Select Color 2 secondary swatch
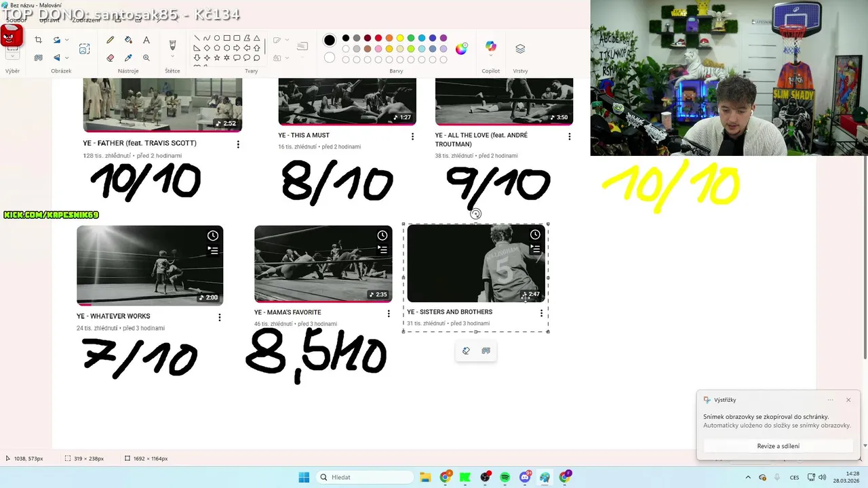The image size is (868, 488). tap(330, 58)
